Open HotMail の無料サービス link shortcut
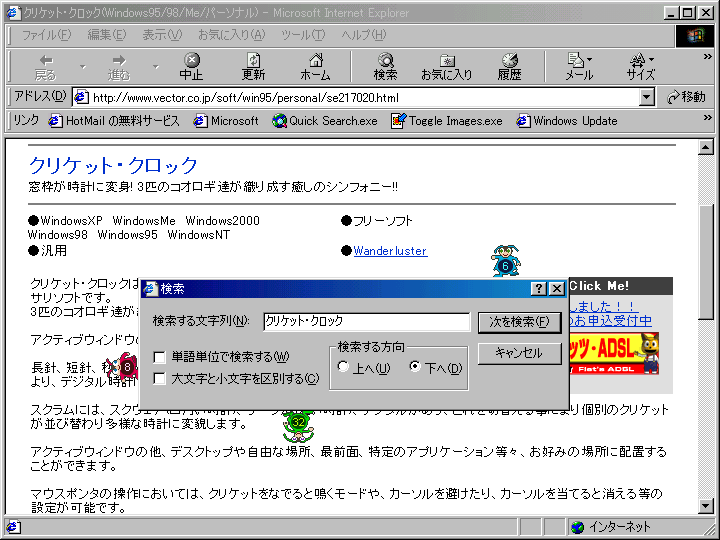Image resolution: width=720 pixels, height=540 pixels. 114,121
